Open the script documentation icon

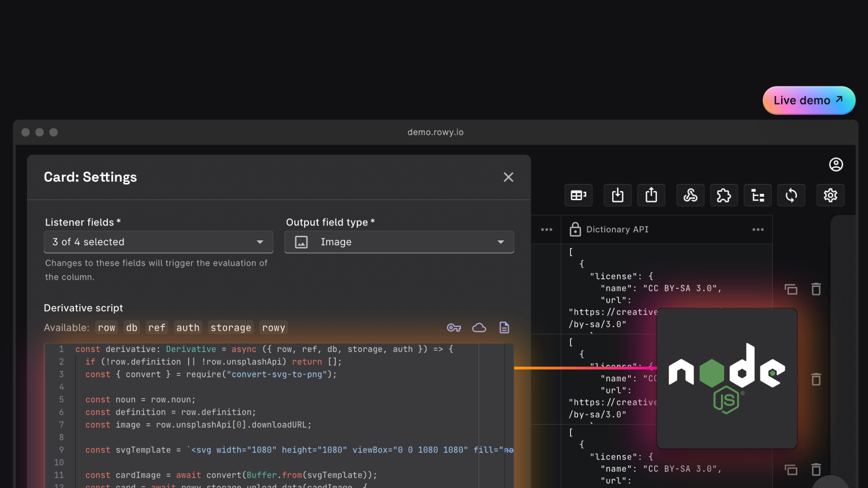[504, 328]
